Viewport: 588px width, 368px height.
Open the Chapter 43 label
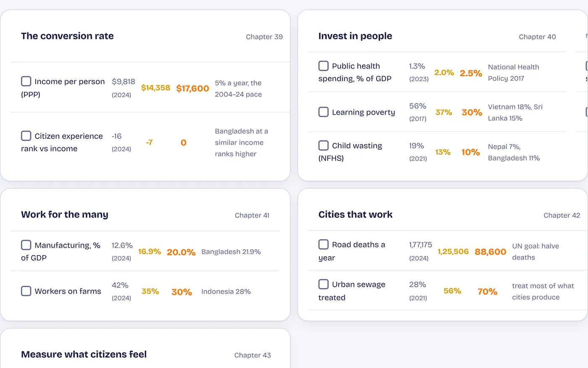(252, 355)
